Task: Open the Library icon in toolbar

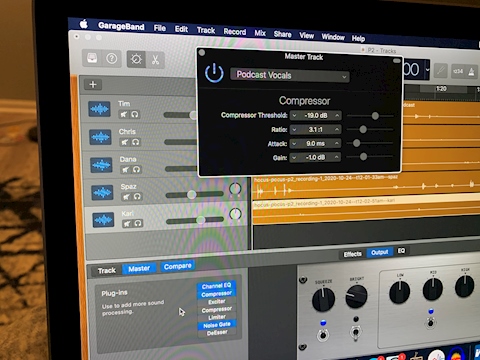Action: point(92,59)
